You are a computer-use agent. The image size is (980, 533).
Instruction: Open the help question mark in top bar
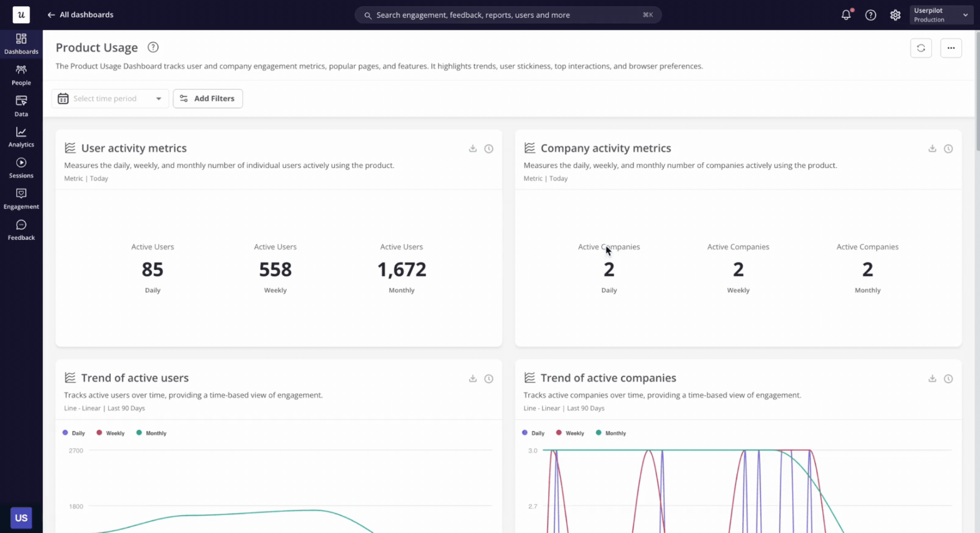(870, 15)
